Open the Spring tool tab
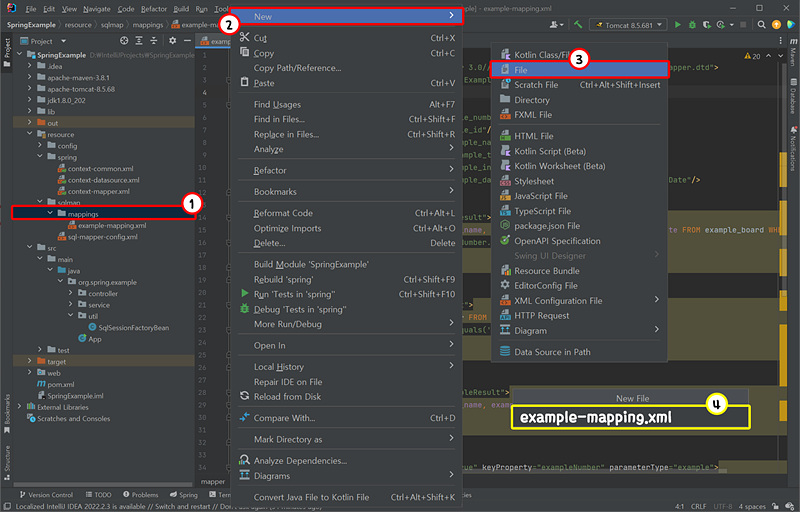This screenshot has height=512, width=800. [184, 495]
